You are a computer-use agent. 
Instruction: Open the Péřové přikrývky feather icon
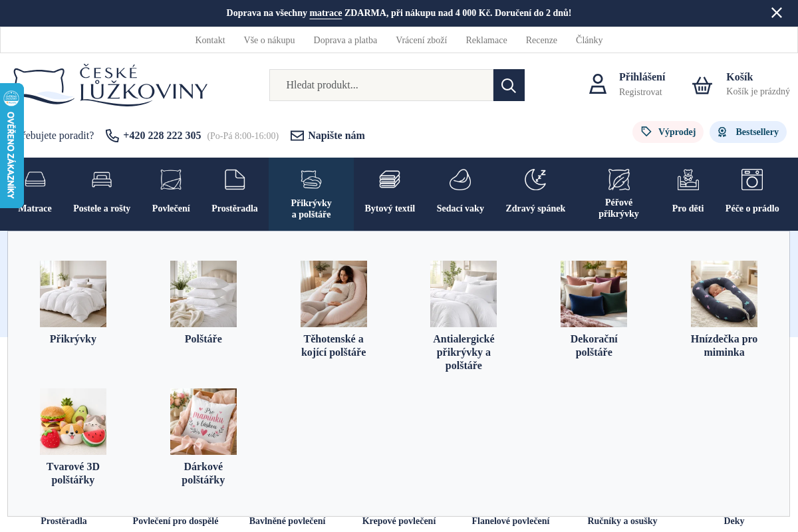click(618, 180)
